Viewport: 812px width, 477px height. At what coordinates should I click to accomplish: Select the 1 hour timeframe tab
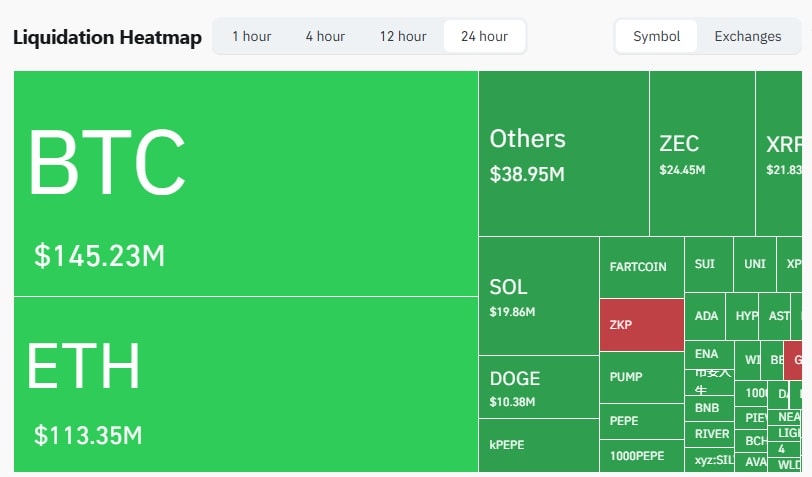click(x=251, y=37)
